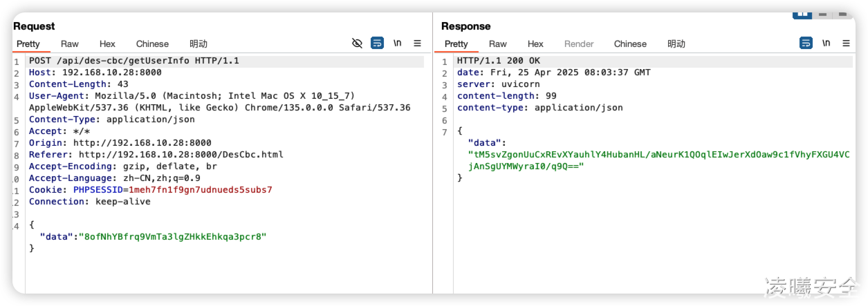
Task: Toggle word wrap in Request panel
Action: click(x=377, y=44)
